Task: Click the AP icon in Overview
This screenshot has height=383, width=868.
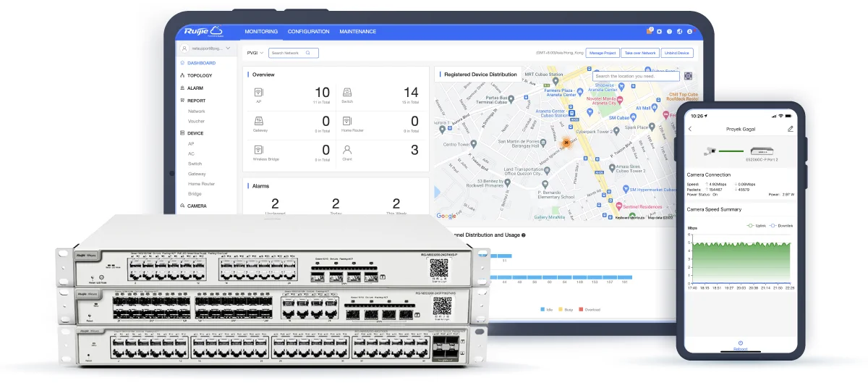Action: pyautogui.click(x=258, y=92)
